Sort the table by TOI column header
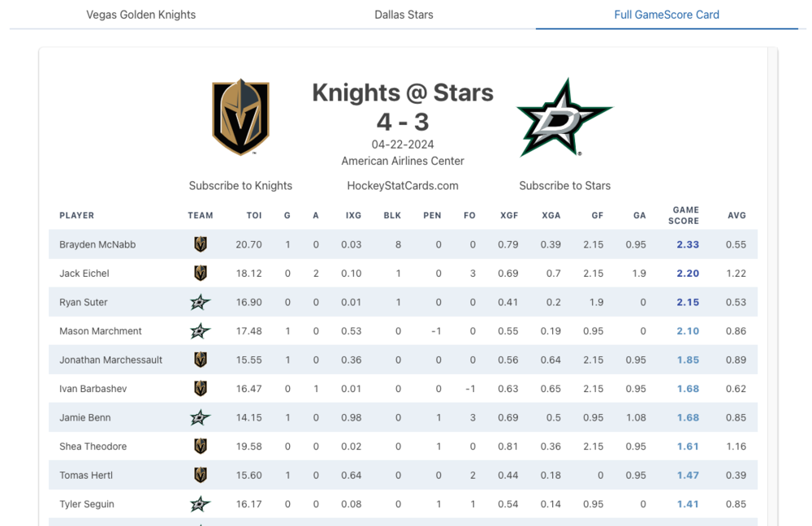 (x=254, y=215)
